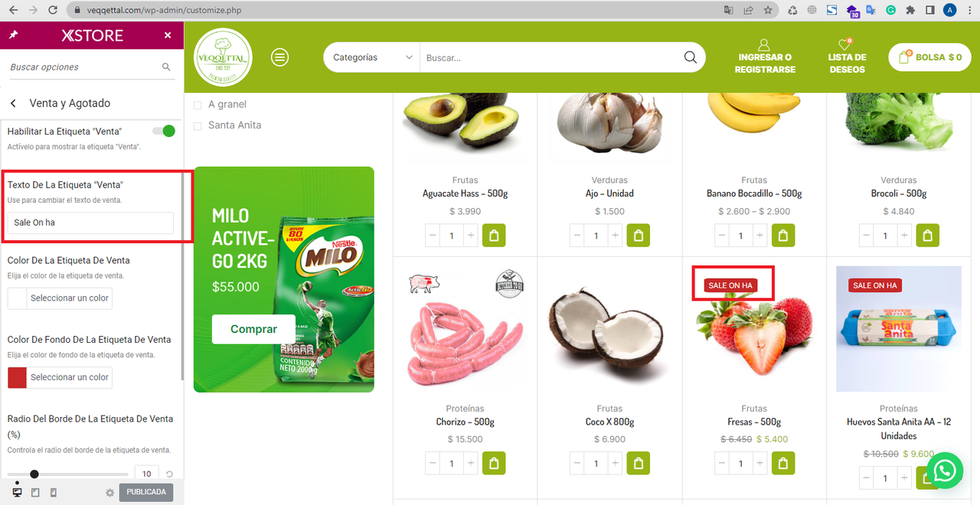Reset border radius with the reset icon
The image size is (980, 505).
(x=169, y=474)
